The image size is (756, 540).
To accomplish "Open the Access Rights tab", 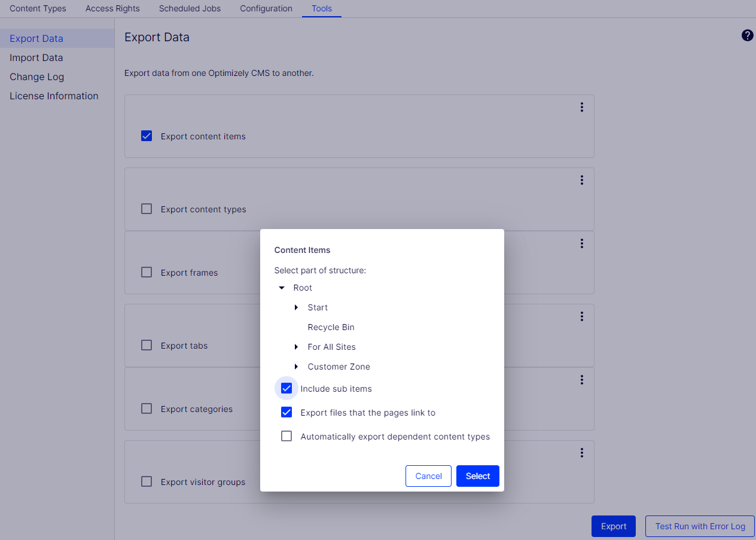I will [112, 8].
